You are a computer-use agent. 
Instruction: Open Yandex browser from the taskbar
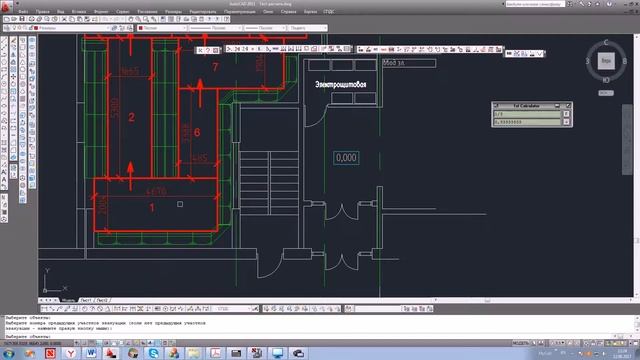pos(71,353)
